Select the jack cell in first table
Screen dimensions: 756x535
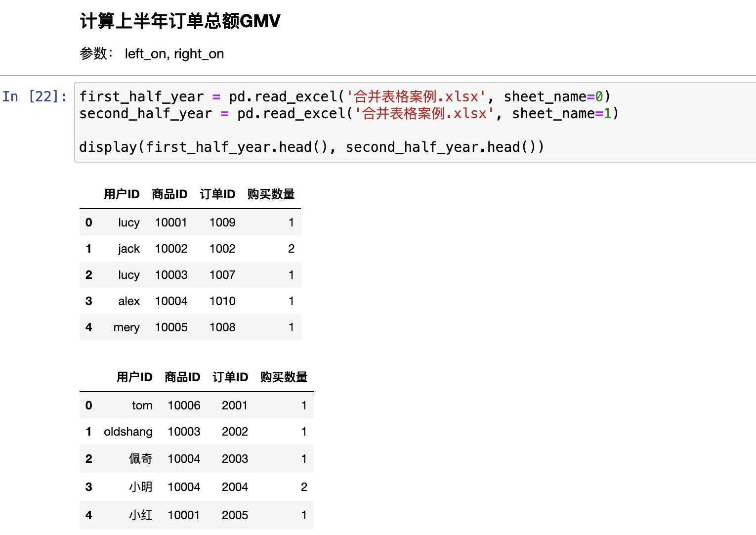click(x=128, y=249)
